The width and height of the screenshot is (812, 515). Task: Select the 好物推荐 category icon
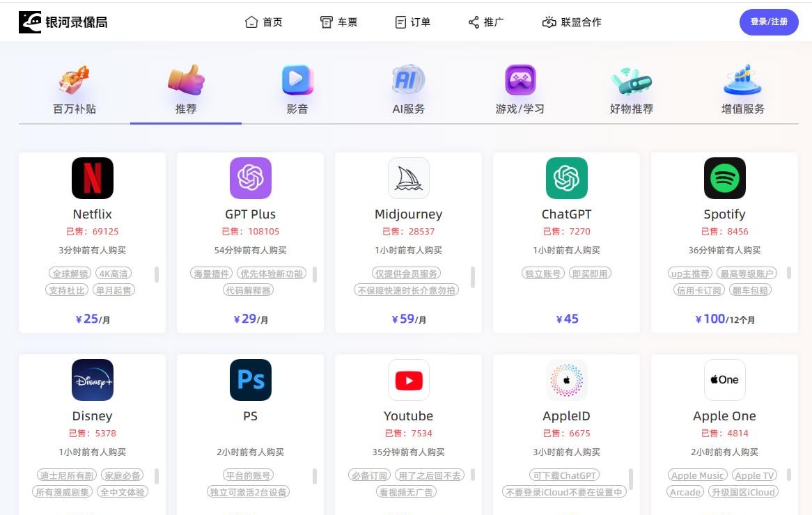631,81
